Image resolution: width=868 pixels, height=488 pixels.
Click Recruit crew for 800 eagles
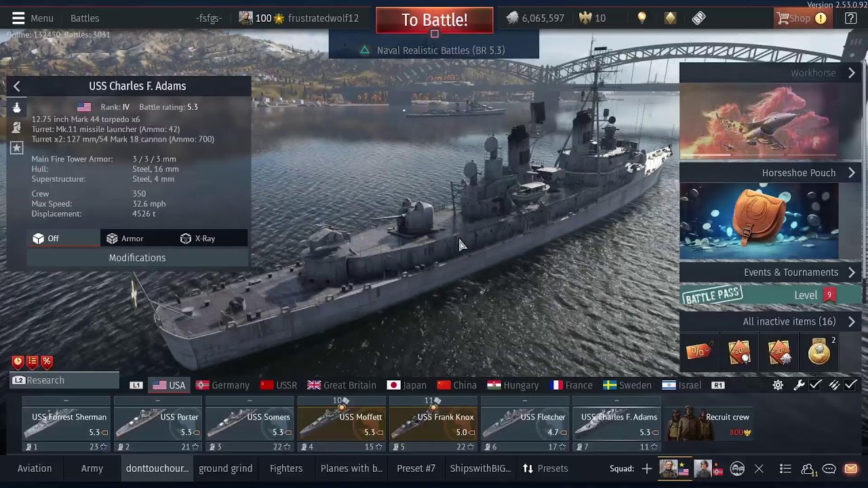click(x=709, y=424)
